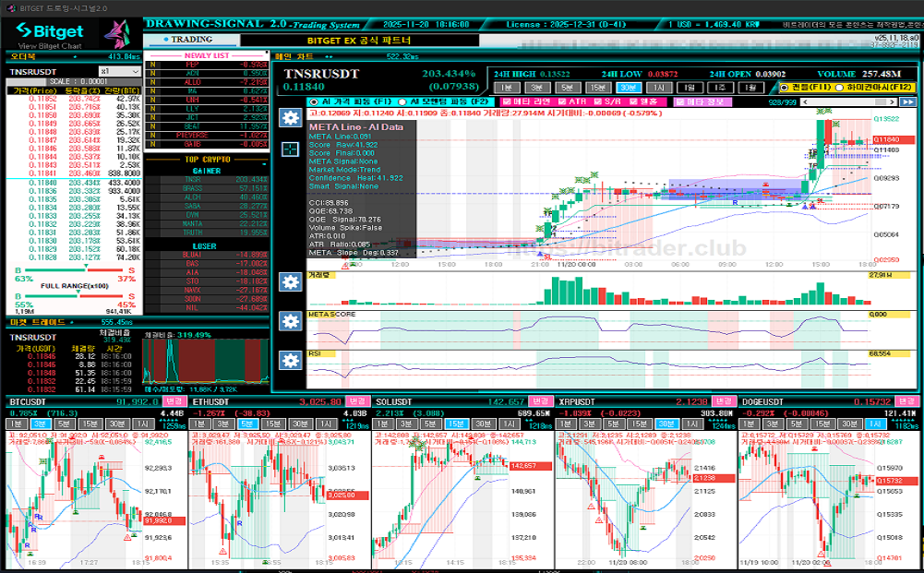924x573 pixels.
Task: Open settings gear for the RSI panel
Action: (x=290, y=361)
